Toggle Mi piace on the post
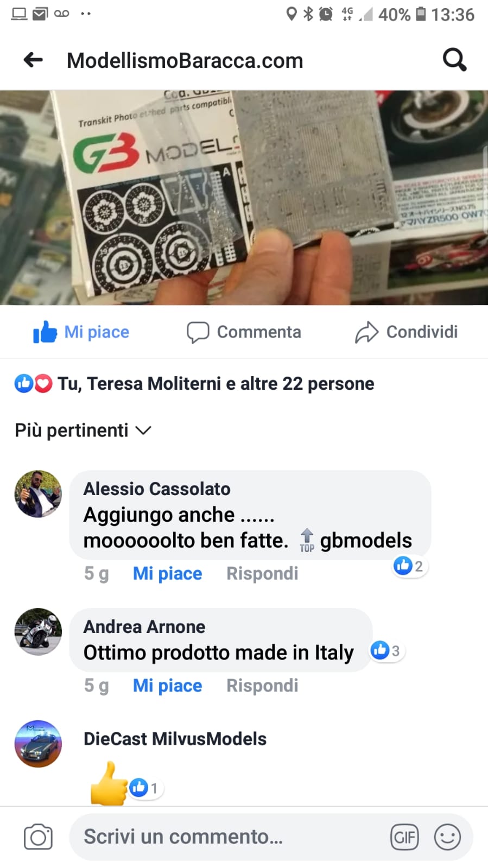Screen dimensions: 488x868 81,332
